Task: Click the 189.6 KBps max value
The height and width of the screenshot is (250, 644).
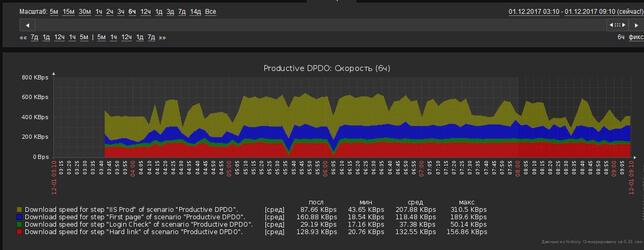Action: 467,217
